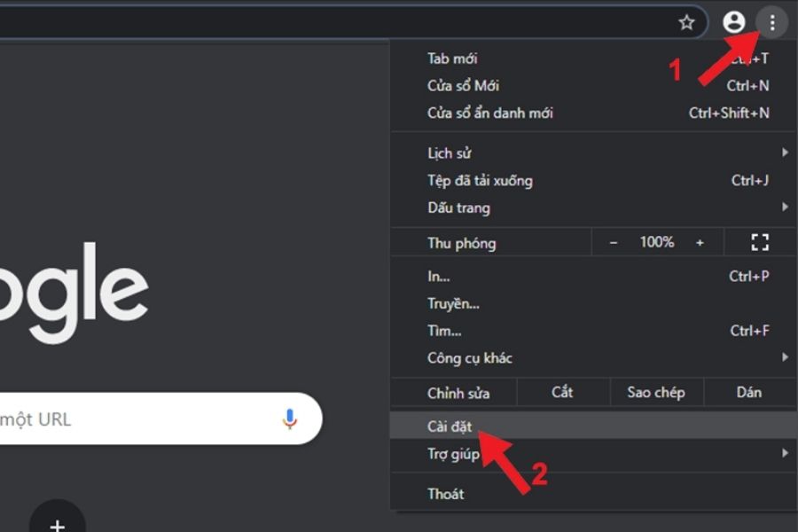
Task: Click the URL input field
Action: pyautogui.click(x=133, y=420)
